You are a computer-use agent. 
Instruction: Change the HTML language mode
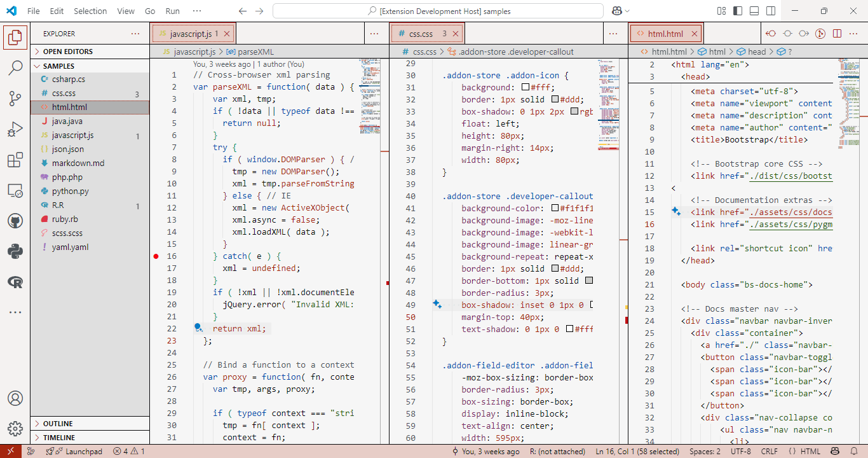tap(810, 451)
